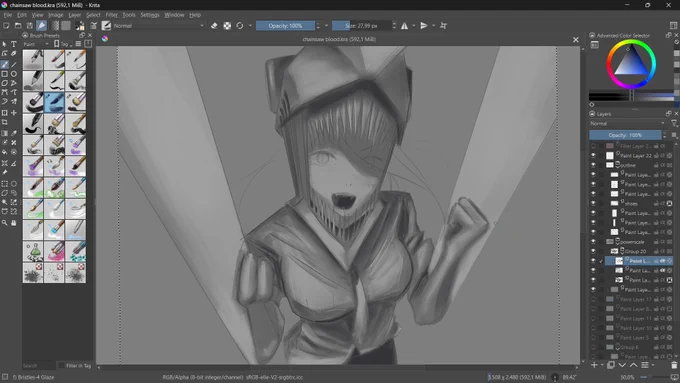The image size is (680, 383).
Task: Open the toolbar blending mode dropdown
Action: coord(158,26)
